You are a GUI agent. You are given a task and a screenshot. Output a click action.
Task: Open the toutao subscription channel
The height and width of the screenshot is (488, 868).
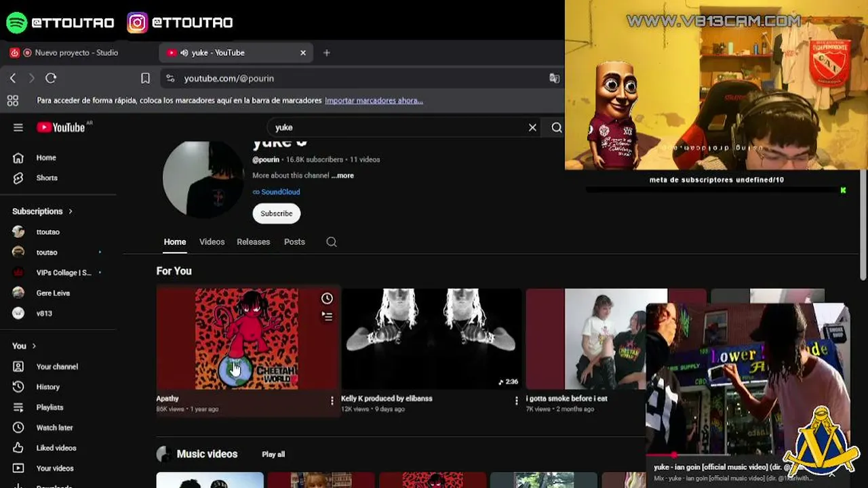tap(47, 252)
